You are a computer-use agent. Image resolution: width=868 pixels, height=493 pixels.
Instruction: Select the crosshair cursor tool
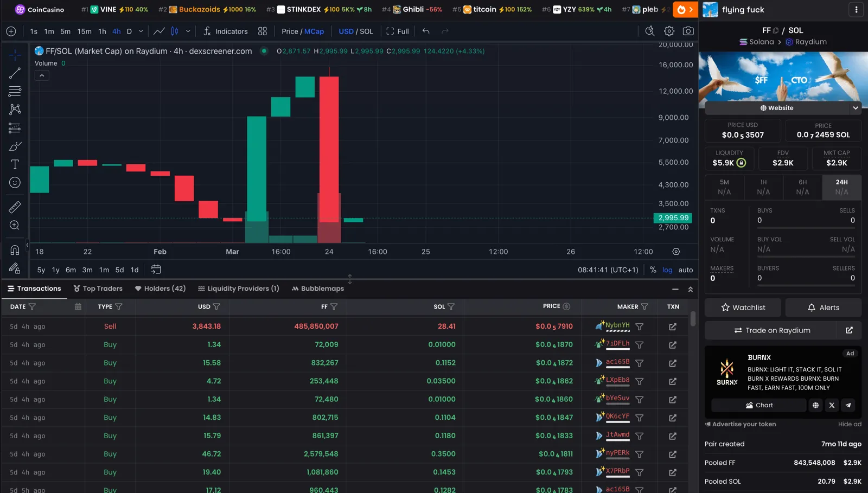click(15, 54)
